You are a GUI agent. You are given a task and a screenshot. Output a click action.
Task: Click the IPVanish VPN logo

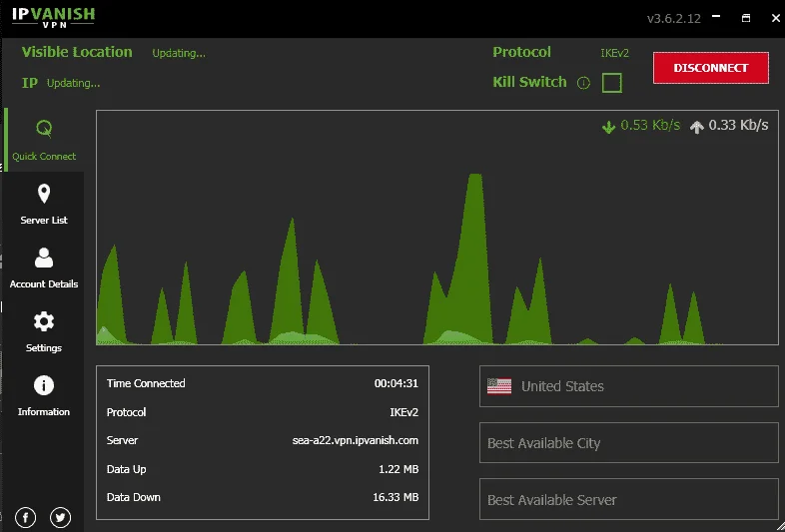point(54,18)
